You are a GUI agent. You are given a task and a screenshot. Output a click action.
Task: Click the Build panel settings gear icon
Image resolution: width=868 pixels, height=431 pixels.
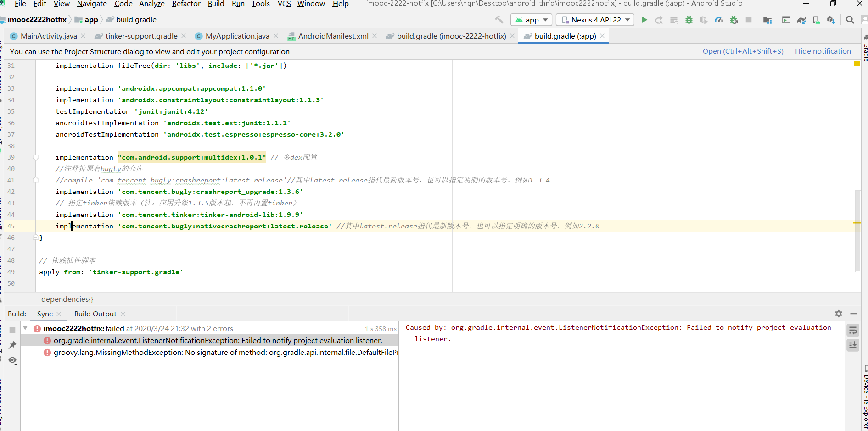click(x=839, y=314)
